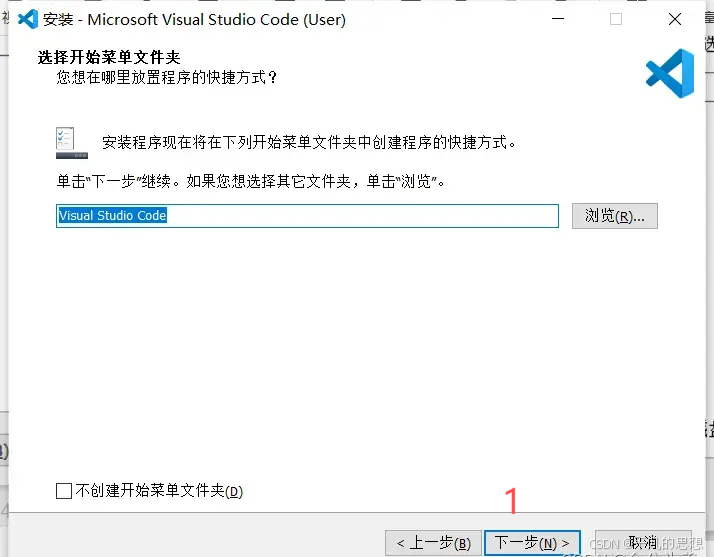
Task: Close the installer window
Action: [675, 19]
